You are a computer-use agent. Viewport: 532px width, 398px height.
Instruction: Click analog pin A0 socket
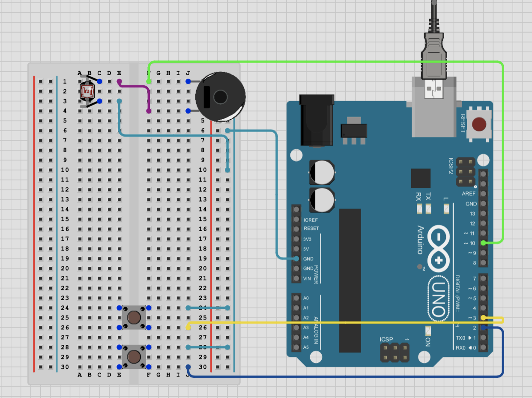(296, 298)
